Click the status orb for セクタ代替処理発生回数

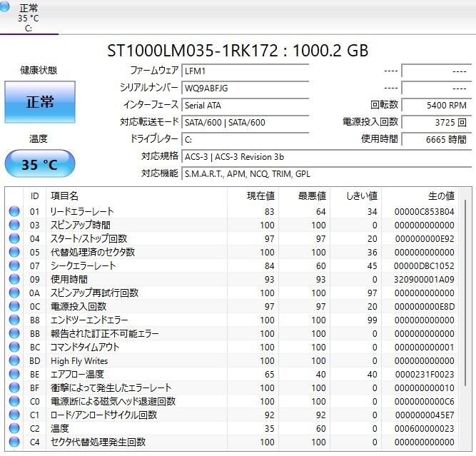tap(14, 442)
